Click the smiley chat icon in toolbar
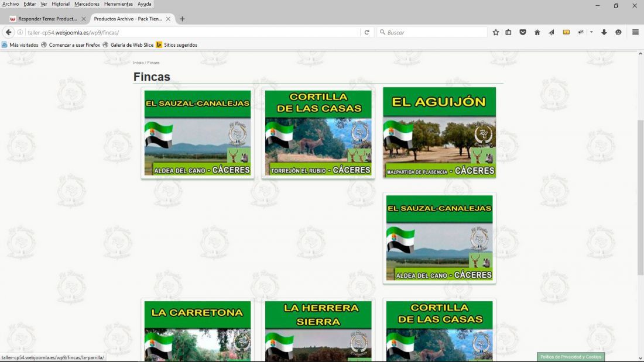The height and width of the screenshot is (362, 644). 619,32
